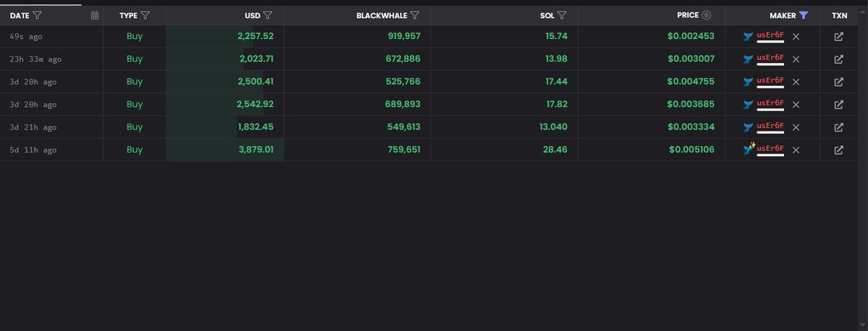
Task: Open the BLACKWHALE amount filter funnel
Action: coord(414,15)
